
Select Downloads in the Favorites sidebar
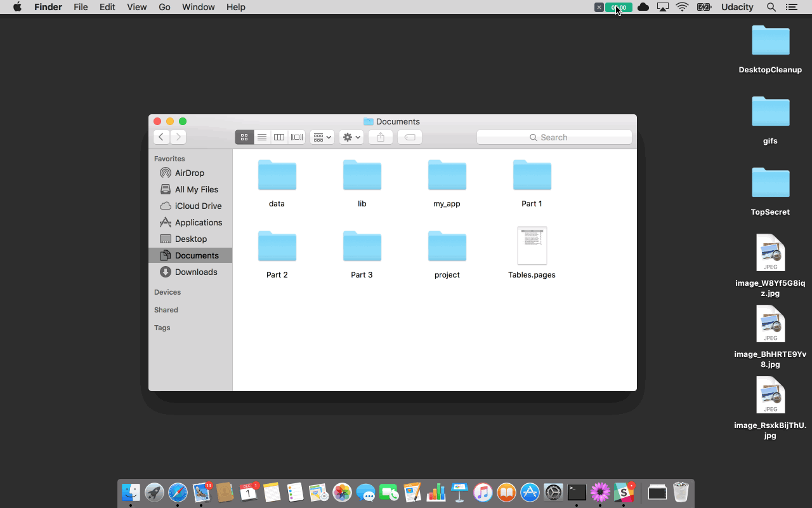[195, 272]
